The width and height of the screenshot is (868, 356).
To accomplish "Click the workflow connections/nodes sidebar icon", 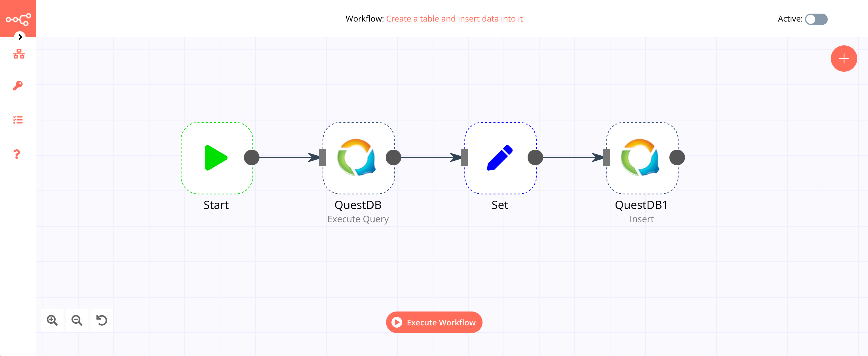I will 18,55.
